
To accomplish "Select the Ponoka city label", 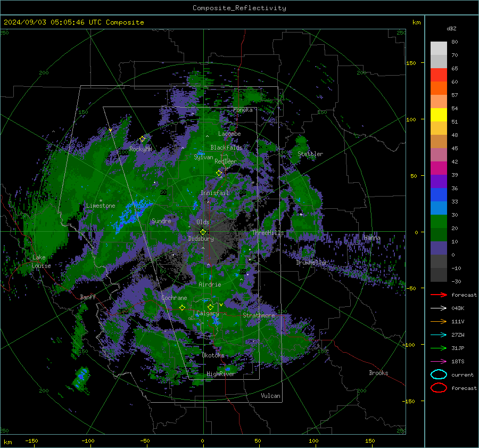I will pyautogui.click(x=243, y=110).
